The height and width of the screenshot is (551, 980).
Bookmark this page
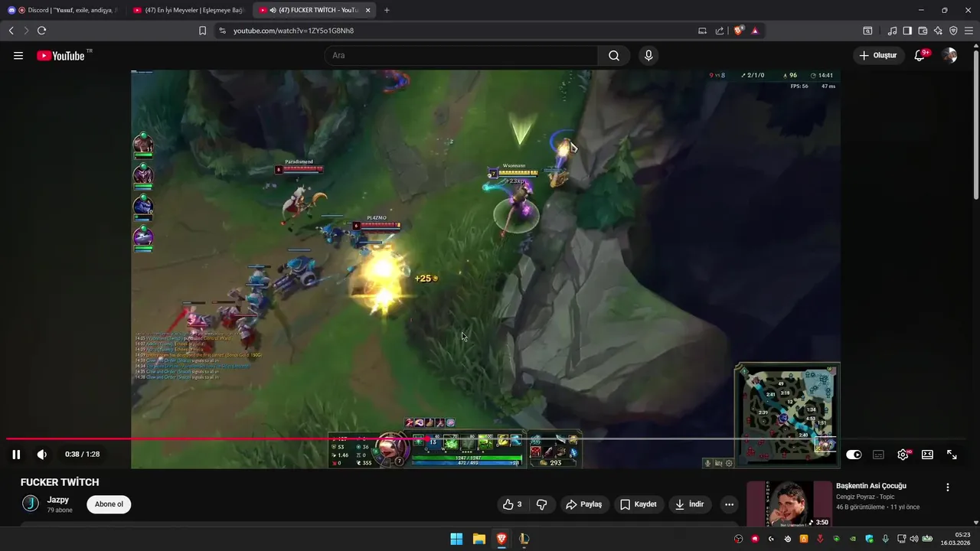(x=202, y=31)
